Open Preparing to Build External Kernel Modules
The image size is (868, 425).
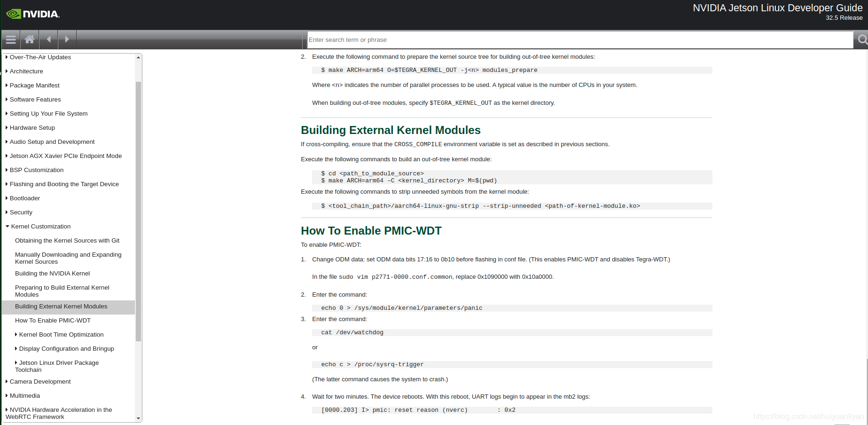click(62, 291)
